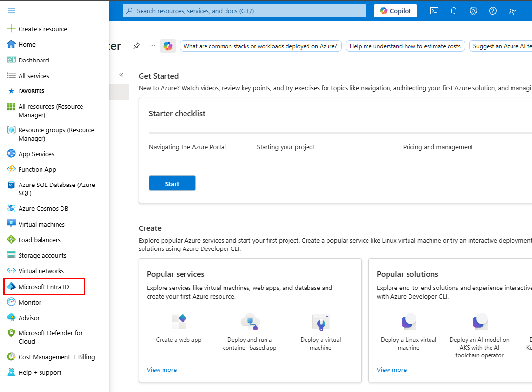Open the ellipsis more options menu

pyautogui.click(x=152, y=46)
